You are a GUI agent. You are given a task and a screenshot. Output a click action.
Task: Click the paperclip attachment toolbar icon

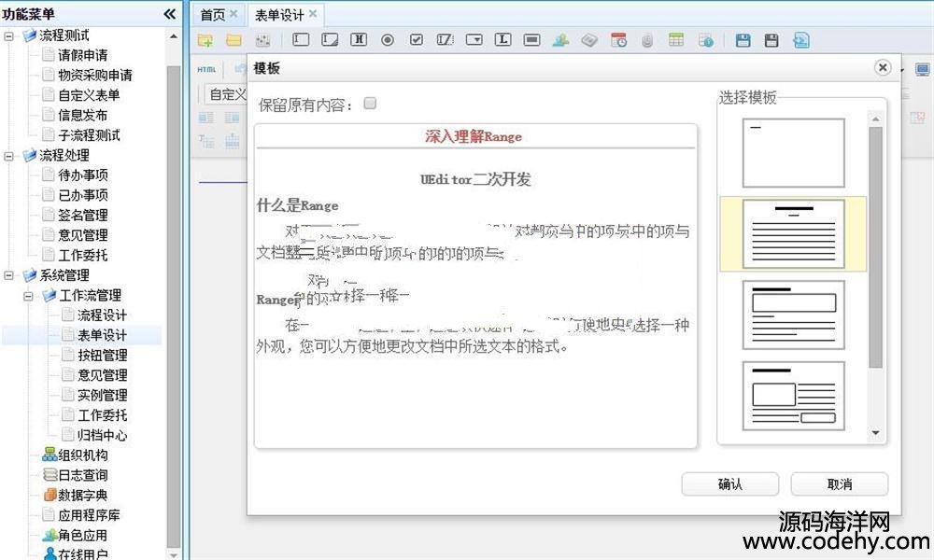coord(646,40)
